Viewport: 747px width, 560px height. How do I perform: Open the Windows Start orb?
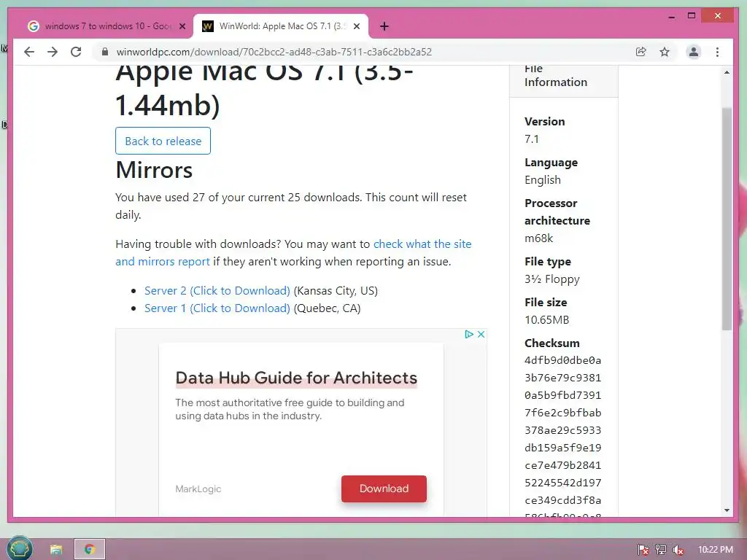[19, 548]
